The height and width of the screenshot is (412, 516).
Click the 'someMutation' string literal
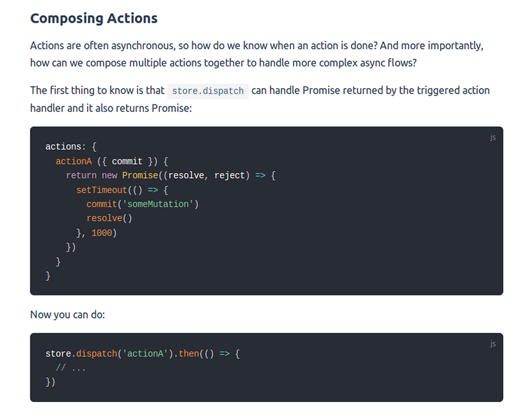(158, 204)
